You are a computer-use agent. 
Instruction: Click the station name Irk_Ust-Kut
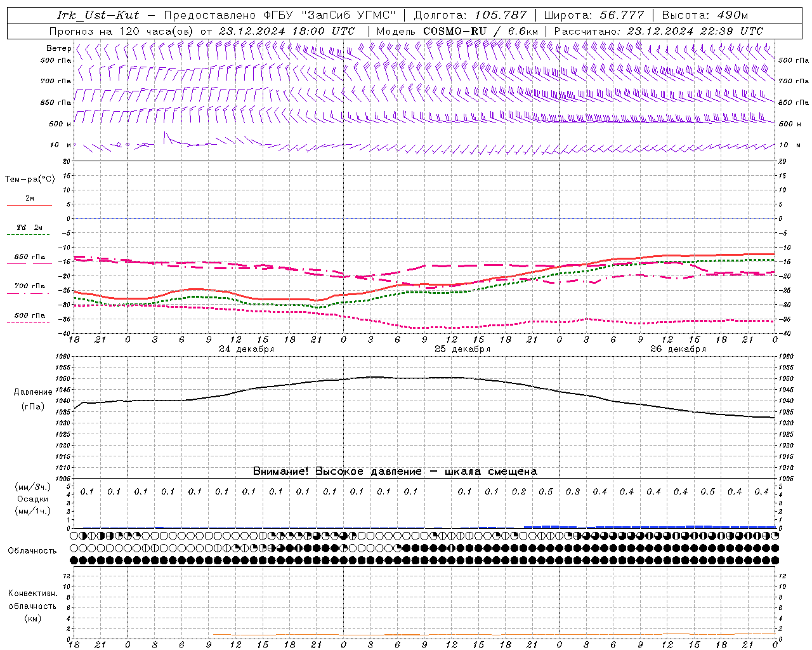coord(98,15)
